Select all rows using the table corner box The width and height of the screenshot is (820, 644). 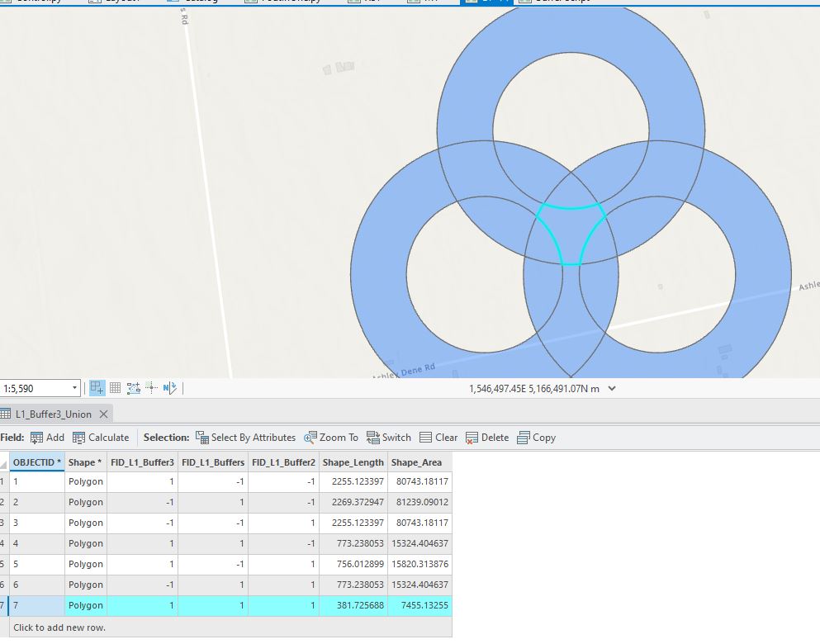click(x=4, y=462)
